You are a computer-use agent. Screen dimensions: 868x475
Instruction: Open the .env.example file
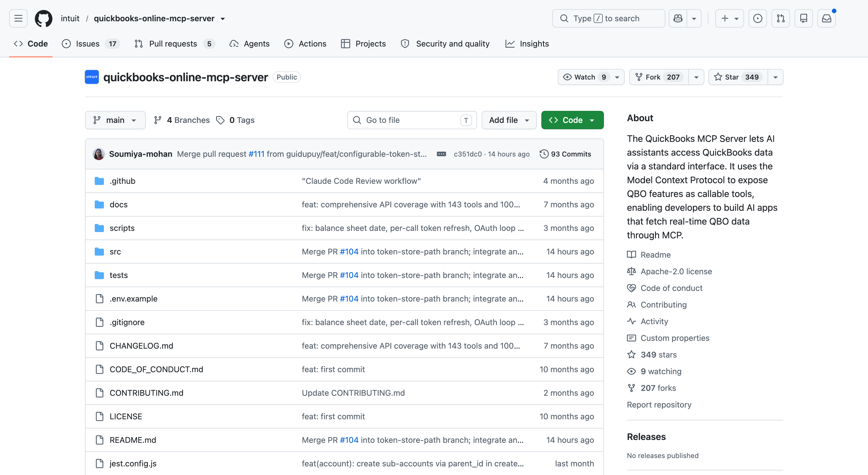coord(133,299)
